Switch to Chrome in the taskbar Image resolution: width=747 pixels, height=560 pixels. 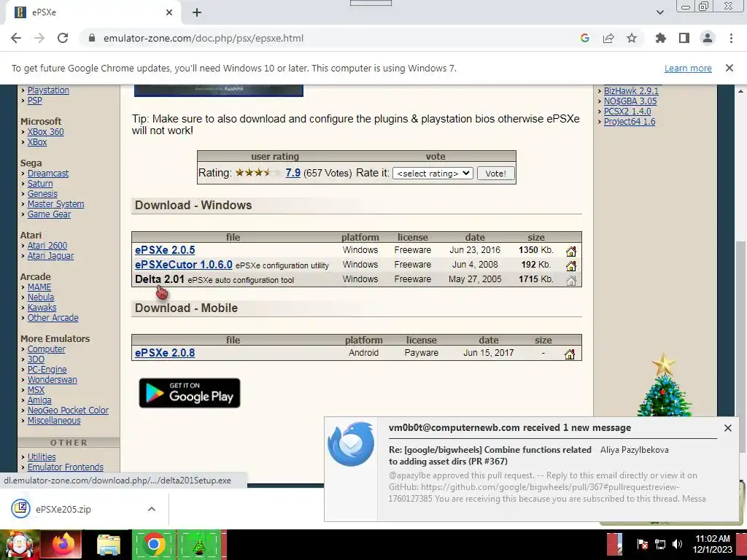(153, 545)
